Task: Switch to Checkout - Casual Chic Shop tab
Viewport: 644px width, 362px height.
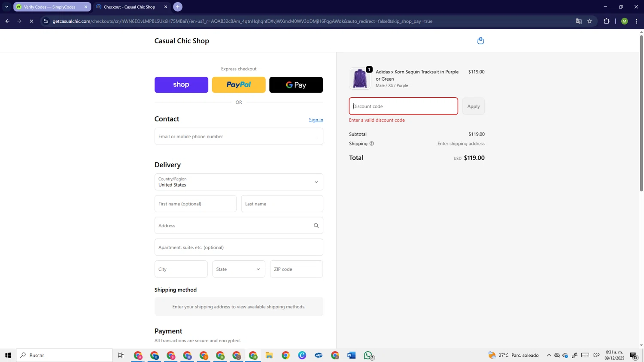Action: point(129,7)
